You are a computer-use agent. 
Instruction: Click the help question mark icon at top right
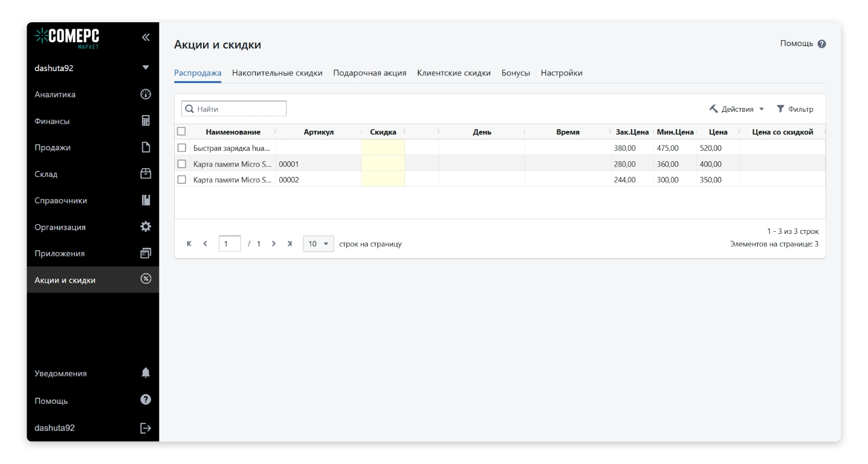click(x=822, y=44)
